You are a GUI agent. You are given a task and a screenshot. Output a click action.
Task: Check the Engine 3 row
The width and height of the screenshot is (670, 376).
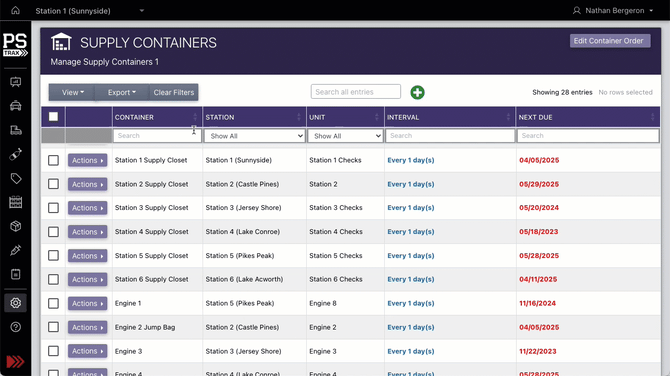coord(53,351)
